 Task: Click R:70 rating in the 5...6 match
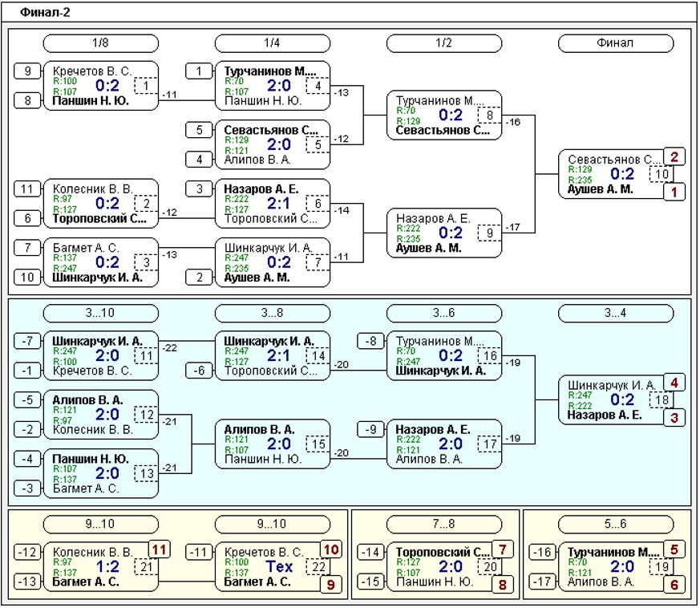click(x=577, y=562)
